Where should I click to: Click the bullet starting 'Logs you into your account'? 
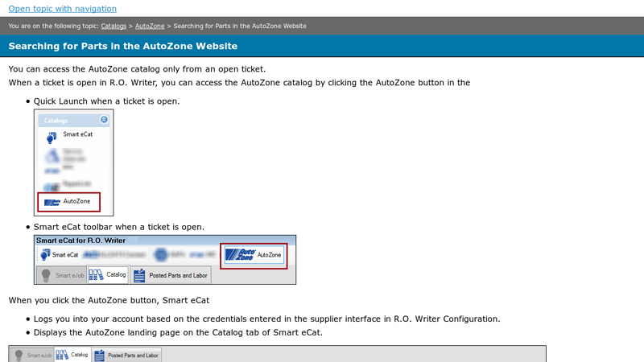tap(267, 319)
